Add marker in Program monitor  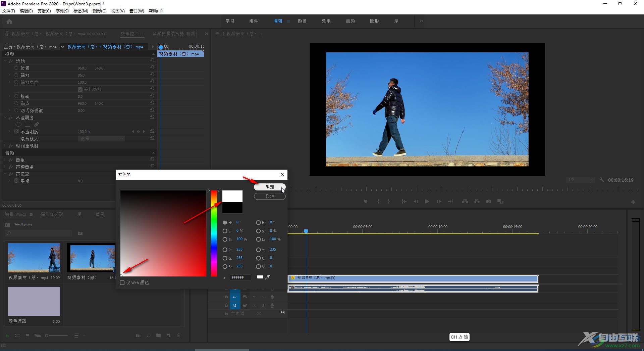pos(366,202)
